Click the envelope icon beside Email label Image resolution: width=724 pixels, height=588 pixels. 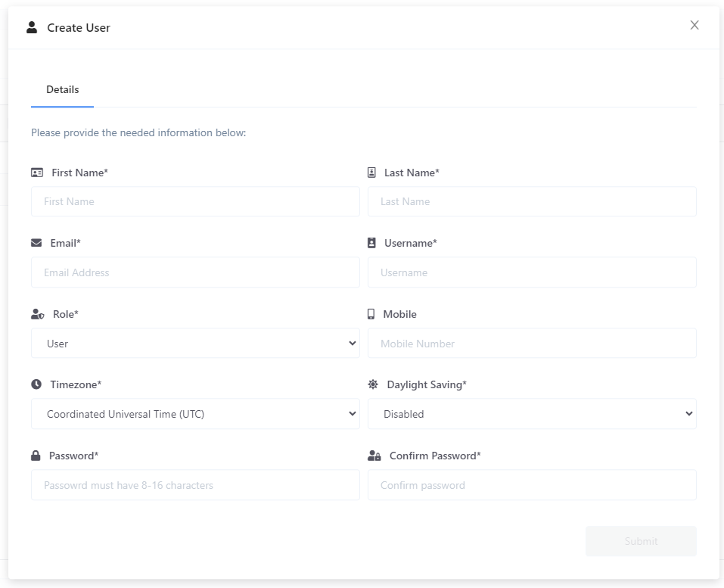36,243
